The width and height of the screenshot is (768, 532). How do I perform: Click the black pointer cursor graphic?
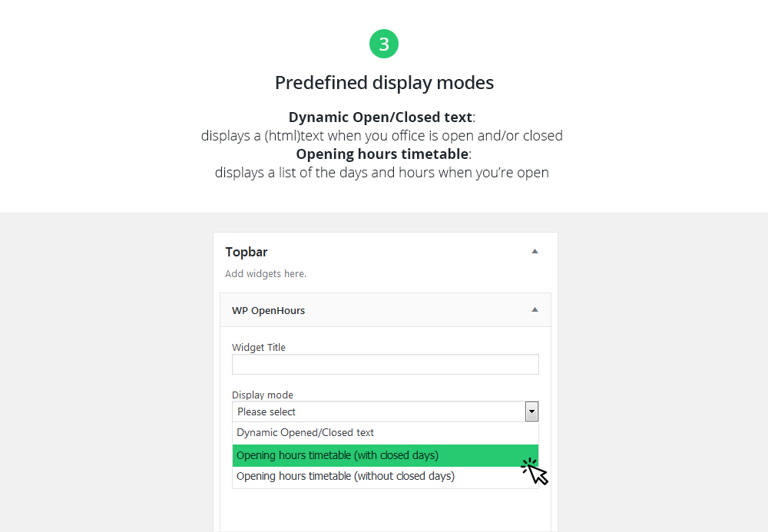coord(535,471)
